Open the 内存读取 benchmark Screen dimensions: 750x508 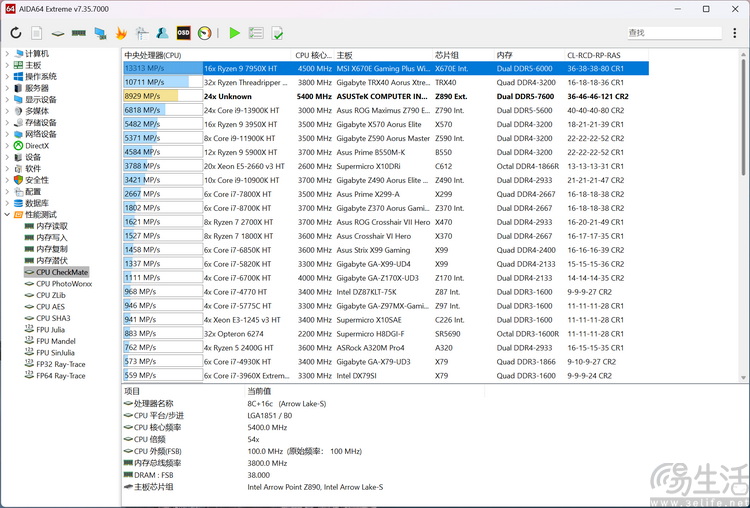click(x=52, y=226)
